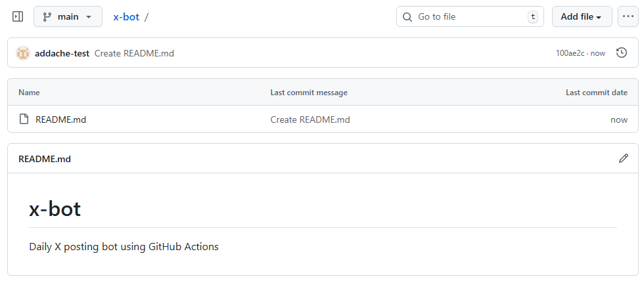This screenshot has height=281, width=644.
Task: Click the file icon beside README.md
Action: (x=24, y=119)
